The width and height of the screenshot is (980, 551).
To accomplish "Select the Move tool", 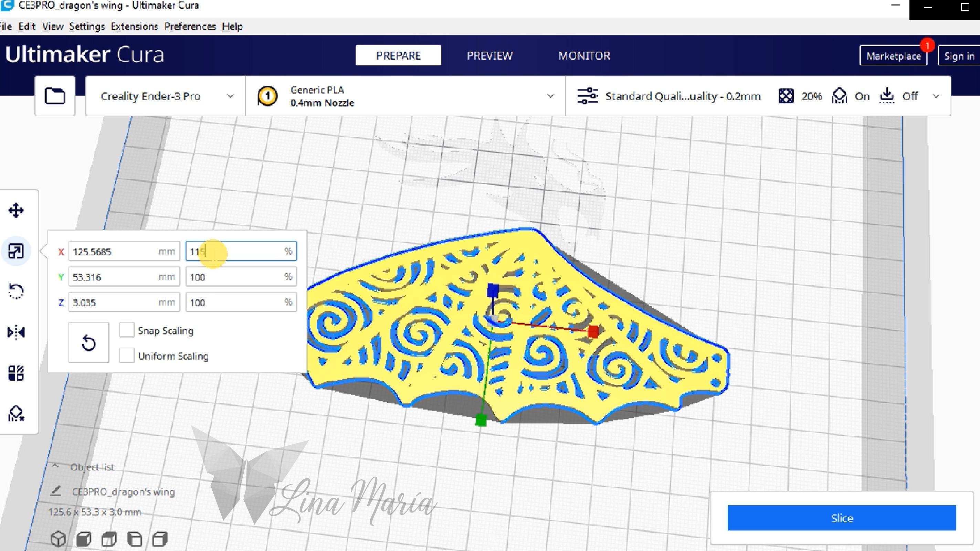I will [x=16, y=210].
